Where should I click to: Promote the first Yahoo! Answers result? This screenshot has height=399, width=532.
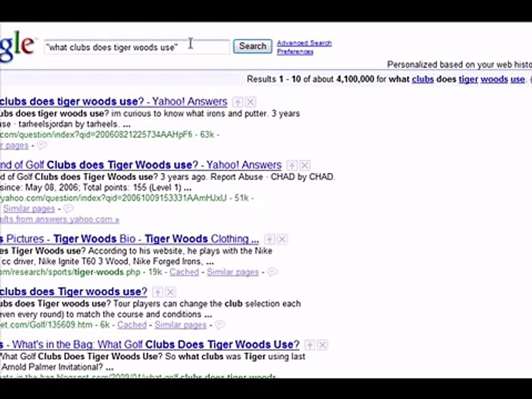pos(238,102)
